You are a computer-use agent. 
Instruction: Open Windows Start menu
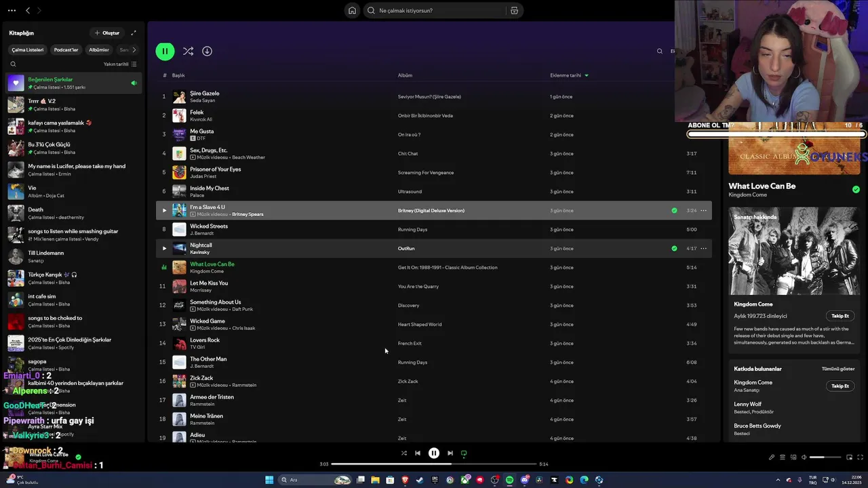coord(269,480)
